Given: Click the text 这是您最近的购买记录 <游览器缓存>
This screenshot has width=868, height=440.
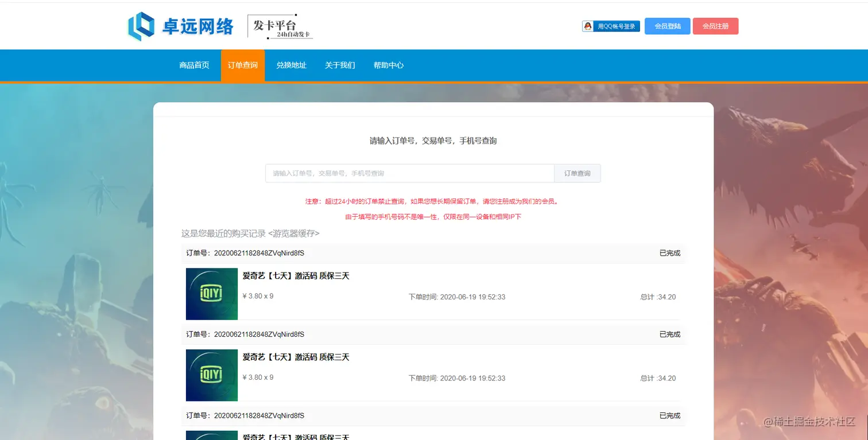Looking at the screenshot, I should [x=250, y=233].
